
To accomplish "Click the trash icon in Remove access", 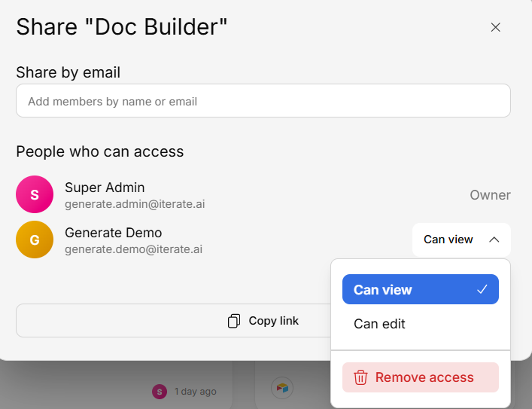I will [361, 377].
